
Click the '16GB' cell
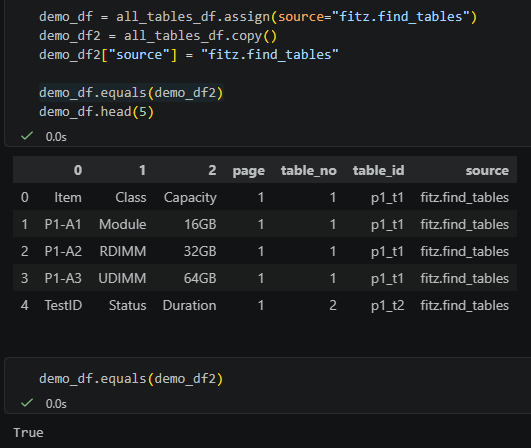click(200, 224)
